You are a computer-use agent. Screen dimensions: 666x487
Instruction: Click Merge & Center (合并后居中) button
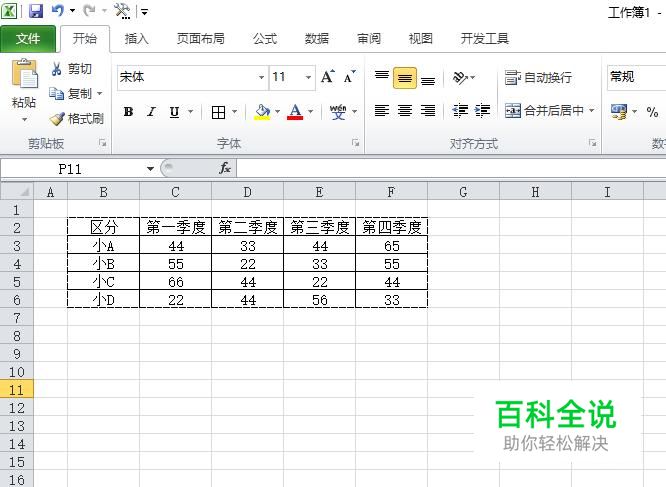(544, 111)
